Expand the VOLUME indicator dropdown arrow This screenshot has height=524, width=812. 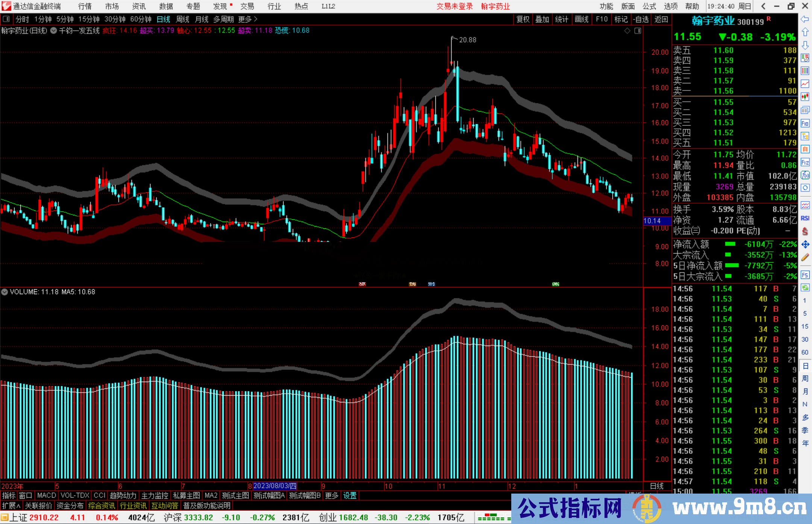(5, 292)
